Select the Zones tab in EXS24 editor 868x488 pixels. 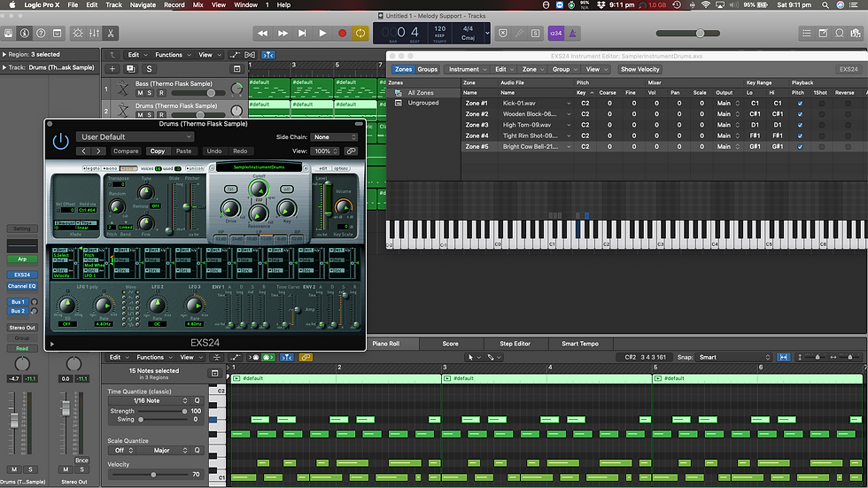pos(403,69)
